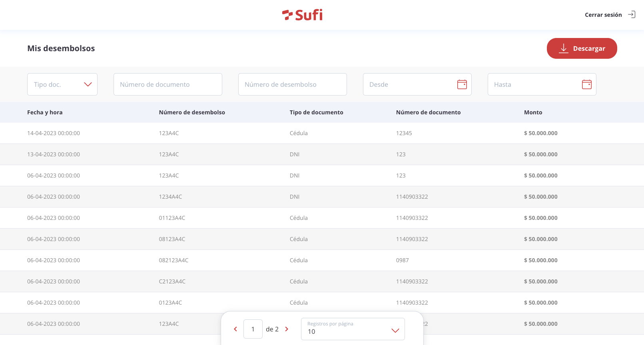This screenshot has height=345, width=644.
Task: Click DNI in the 1234A4C row
Action: click(295, 197)
